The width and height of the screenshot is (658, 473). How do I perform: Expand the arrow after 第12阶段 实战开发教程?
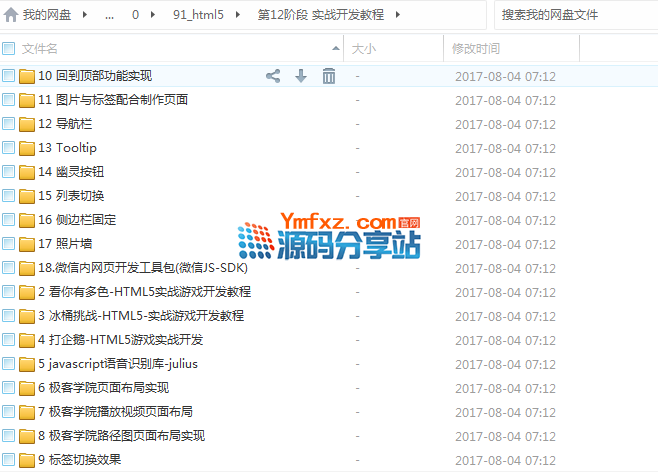coord(397,15)
